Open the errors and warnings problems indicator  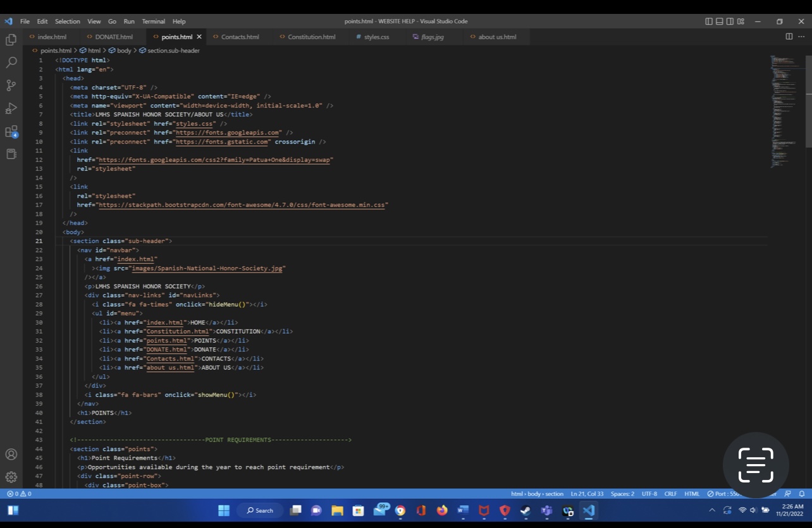(x=18, y=494)
